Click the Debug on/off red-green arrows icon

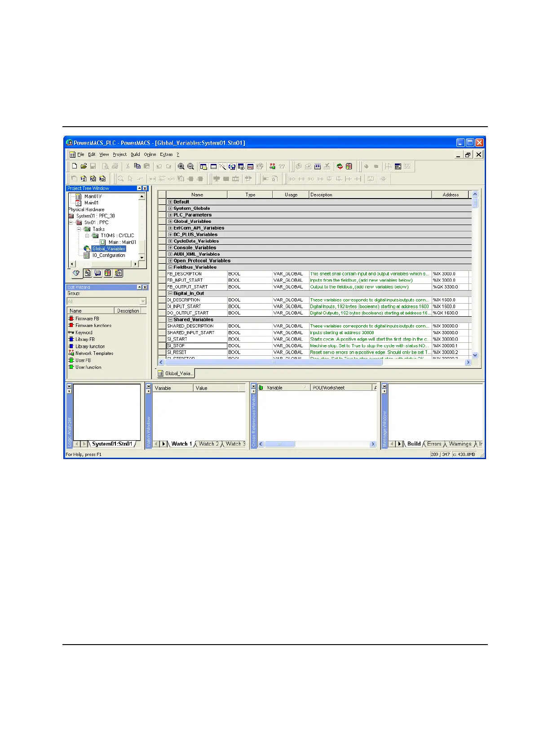(340, 166)
